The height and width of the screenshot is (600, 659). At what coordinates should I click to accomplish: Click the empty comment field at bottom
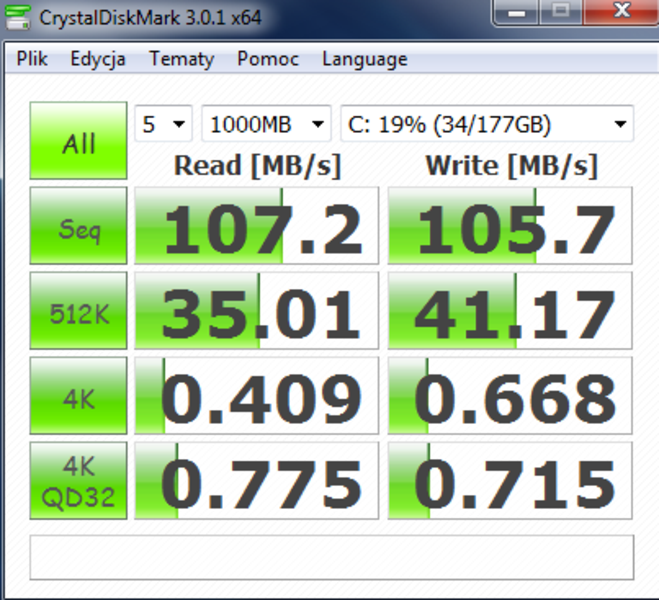332,557
